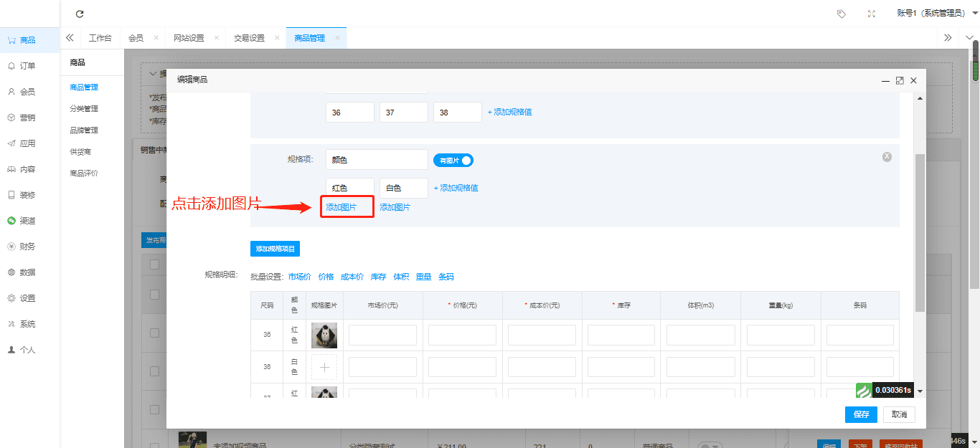Open 订单 in left sidebar
The height and width of the screenshot is (448, 980).
(28, 66)
